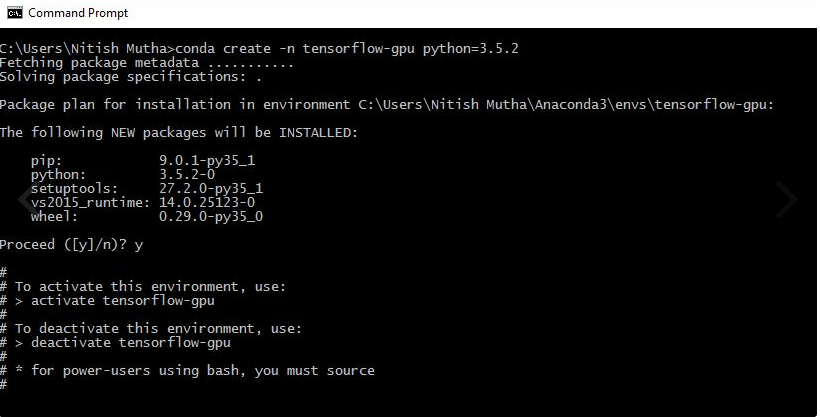Screen dimensions: 820x417
Task: Click the Fetching package metadata line
Action: pyautogui.click(x=146, y=63)
